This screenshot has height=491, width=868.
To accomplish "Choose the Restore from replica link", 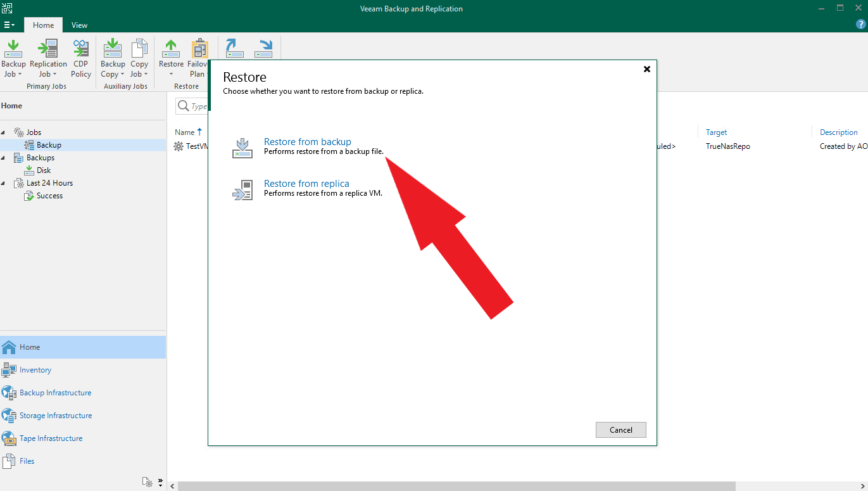I will [306, 184].
